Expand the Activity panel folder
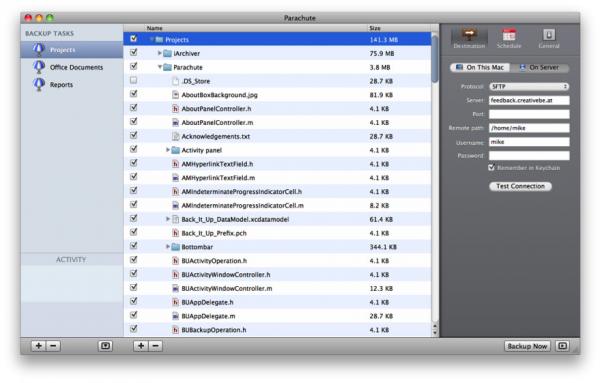 tap(168, 150)
